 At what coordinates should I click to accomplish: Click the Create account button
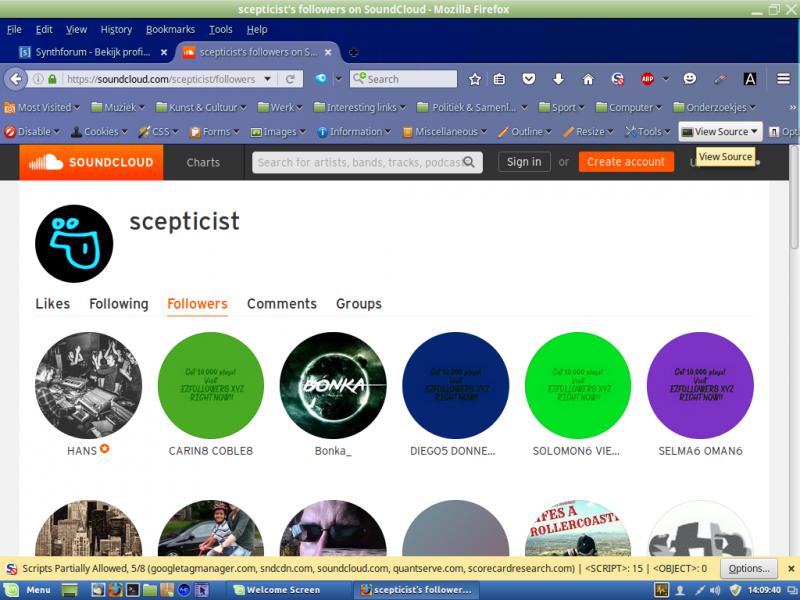coord(626,162)
